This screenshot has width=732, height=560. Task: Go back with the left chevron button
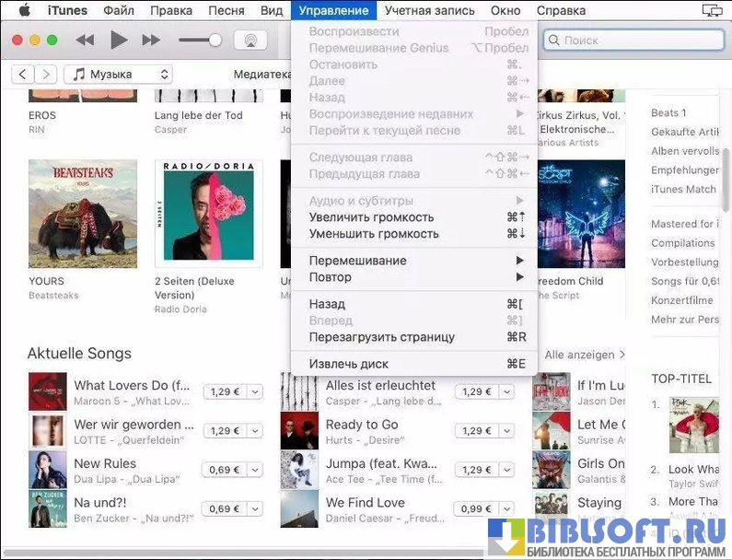click(22, 75)
